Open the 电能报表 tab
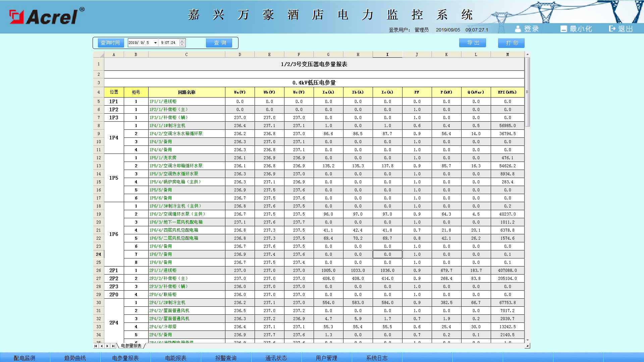The width and height of the screenshot is (644, 362). pos(176,358)
